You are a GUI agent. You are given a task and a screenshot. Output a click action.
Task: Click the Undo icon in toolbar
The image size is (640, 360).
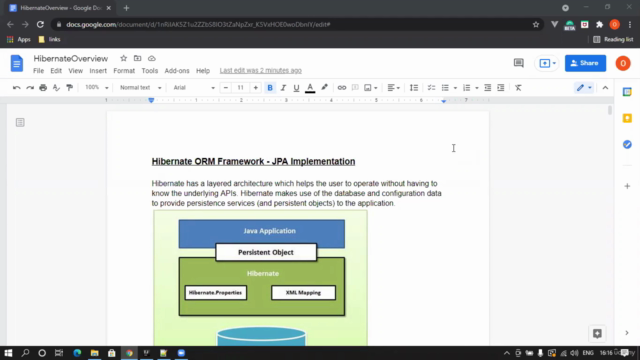point(16,88)
